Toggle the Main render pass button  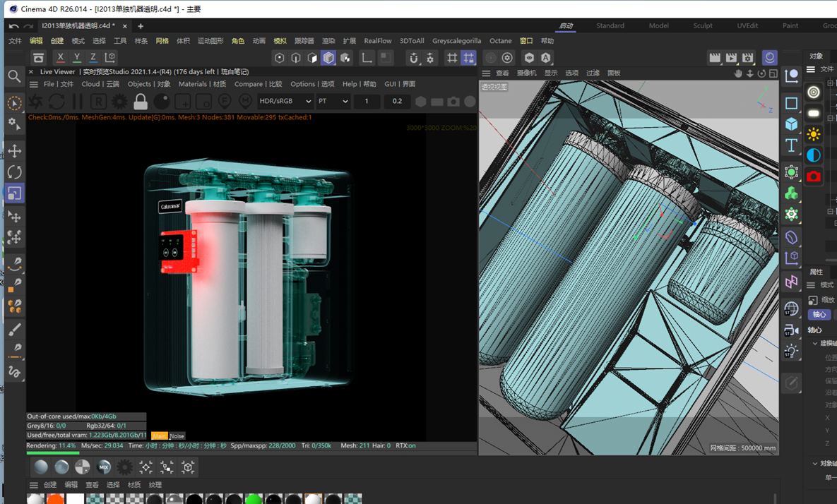tap(160, 436)
